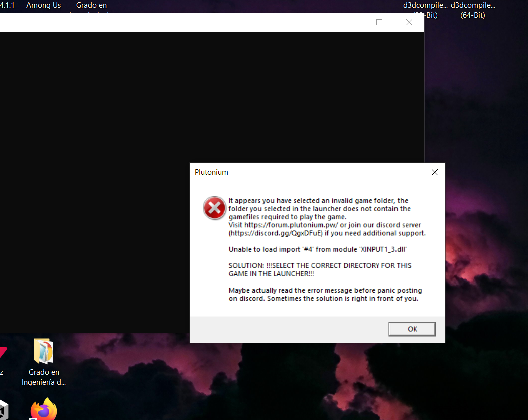Image resolution: width=528 pixels, height=420 pixels.
Task: Click OK in the Plutonium error dialog
Action: click(x=412, y=329)
